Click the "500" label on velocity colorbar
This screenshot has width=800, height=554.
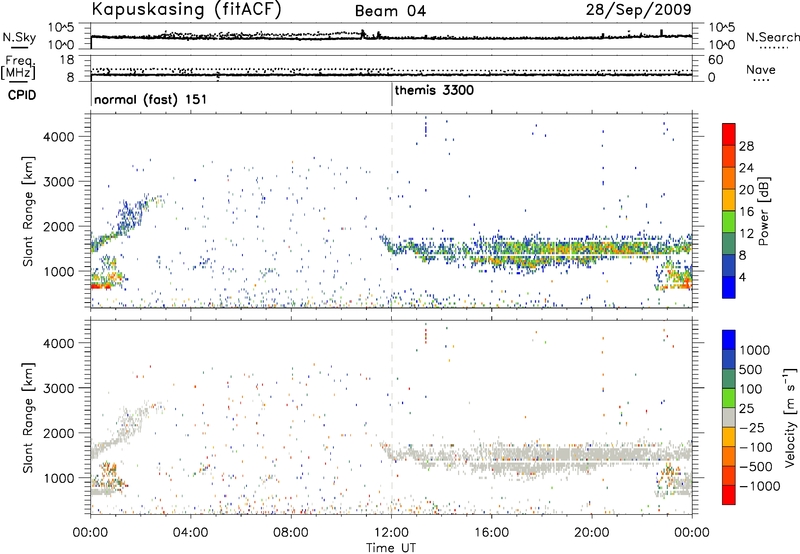click(x=751, y=369)
